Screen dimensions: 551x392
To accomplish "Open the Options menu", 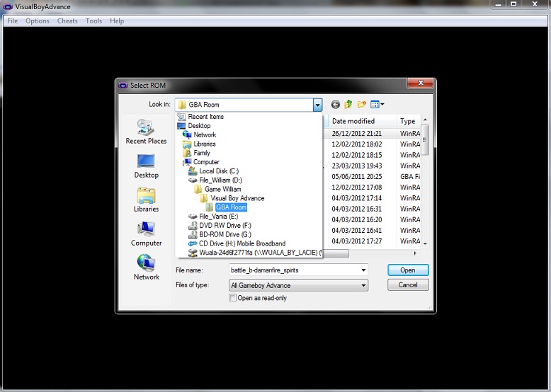I will [38, 21].
